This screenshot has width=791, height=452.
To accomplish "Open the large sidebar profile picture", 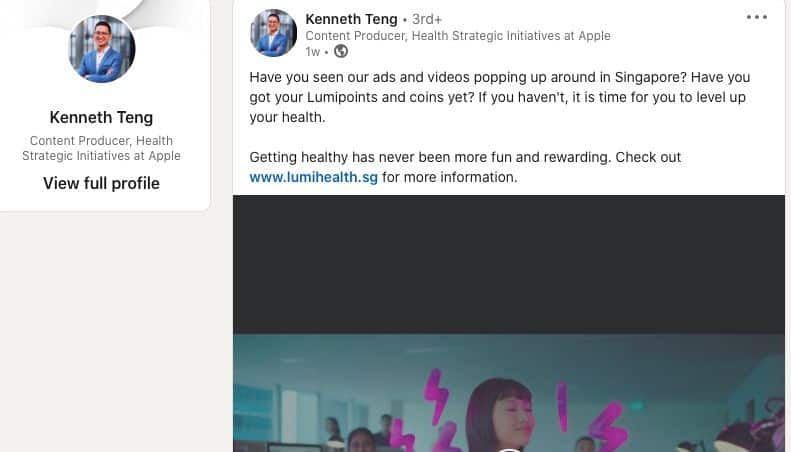I will (x=101, y=49).
